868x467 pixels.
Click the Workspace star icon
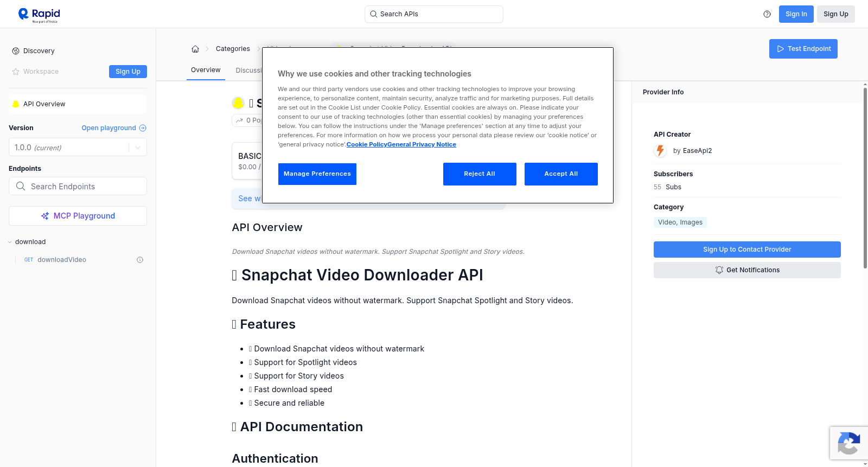tap(16, 72)
